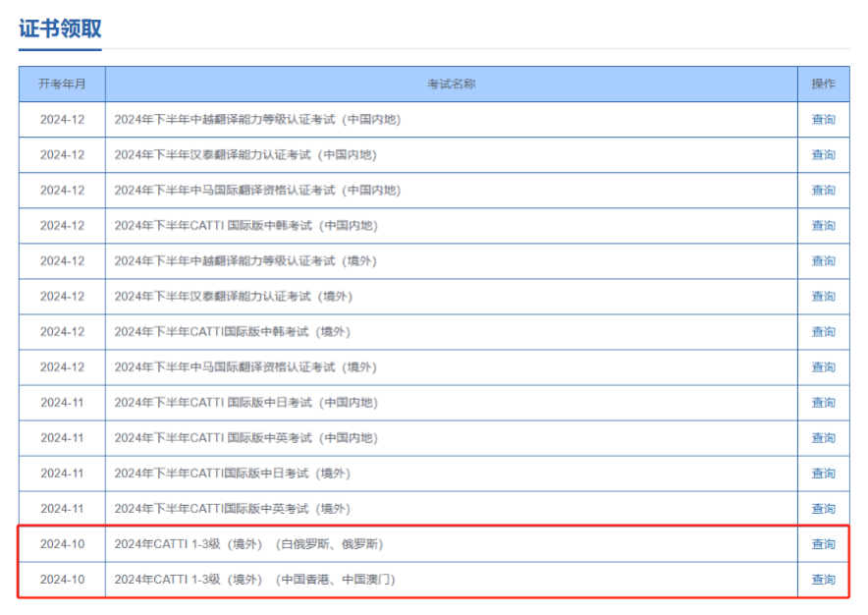
Task: Open 查询 for 中马国际翻译资格认证考试（中国内地）
Action: pyautogui.click(x=823, y=191)
